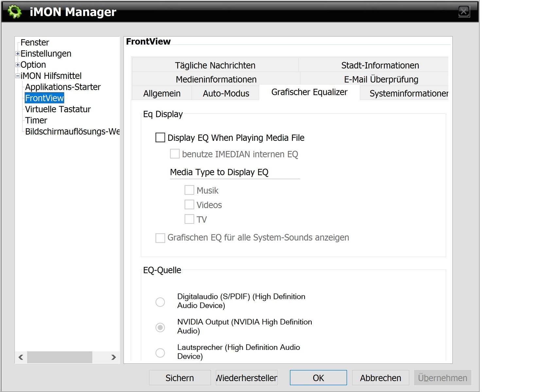This screenshot has height=392, width=558.
Task: Open the Allgemein tab
Action: pos(162,93)
